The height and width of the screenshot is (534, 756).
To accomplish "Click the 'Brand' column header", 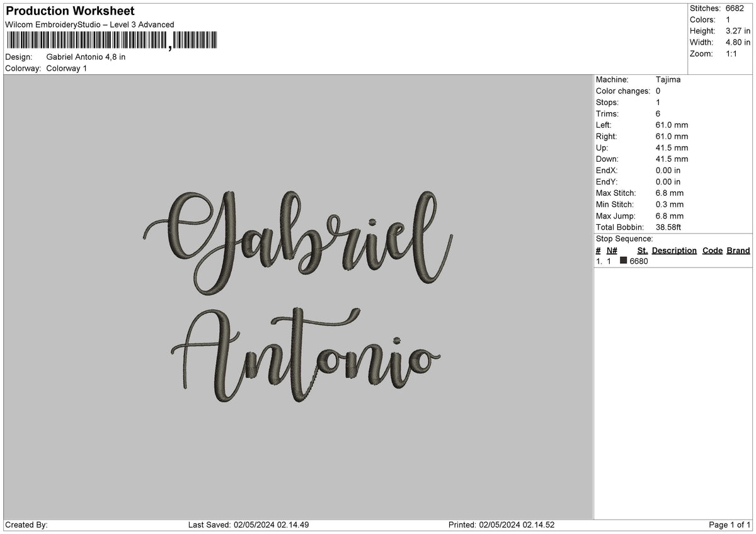I will click(x=738, y=250).
